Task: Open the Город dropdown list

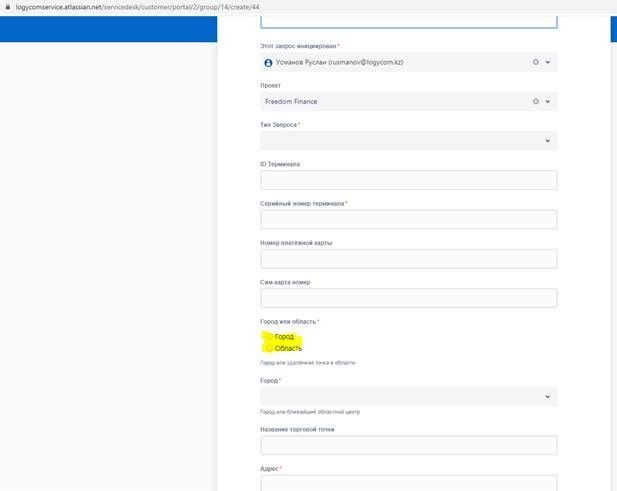Action: click(x=408, y=397)
